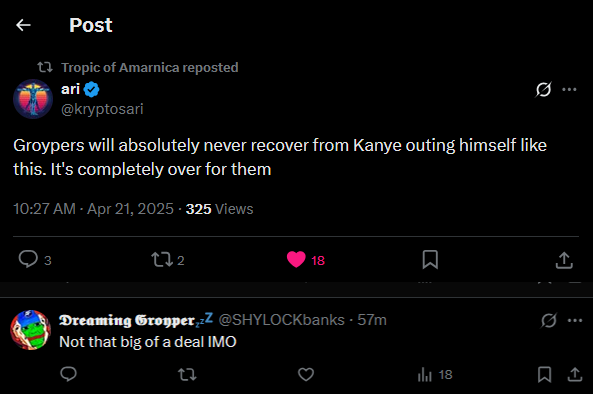Open Dreaming Groyper's frog avatar
The image size is (593, 394).
click(30, 330)
